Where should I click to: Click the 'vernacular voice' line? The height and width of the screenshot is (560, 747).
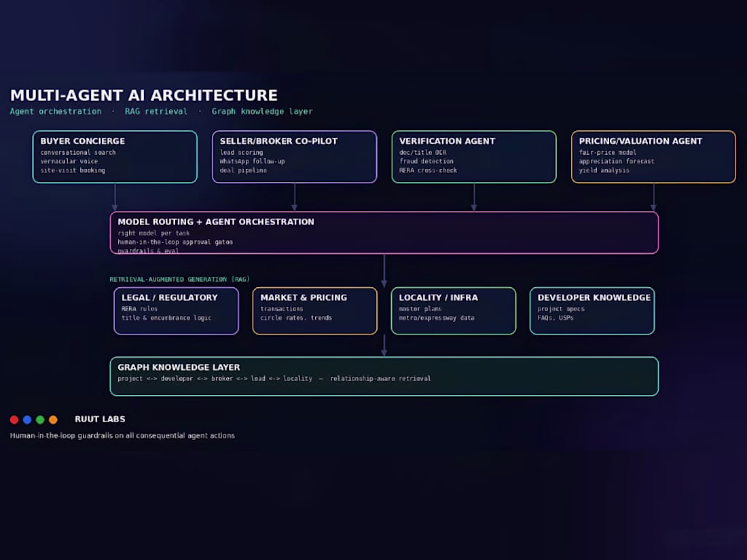[69, 162]
